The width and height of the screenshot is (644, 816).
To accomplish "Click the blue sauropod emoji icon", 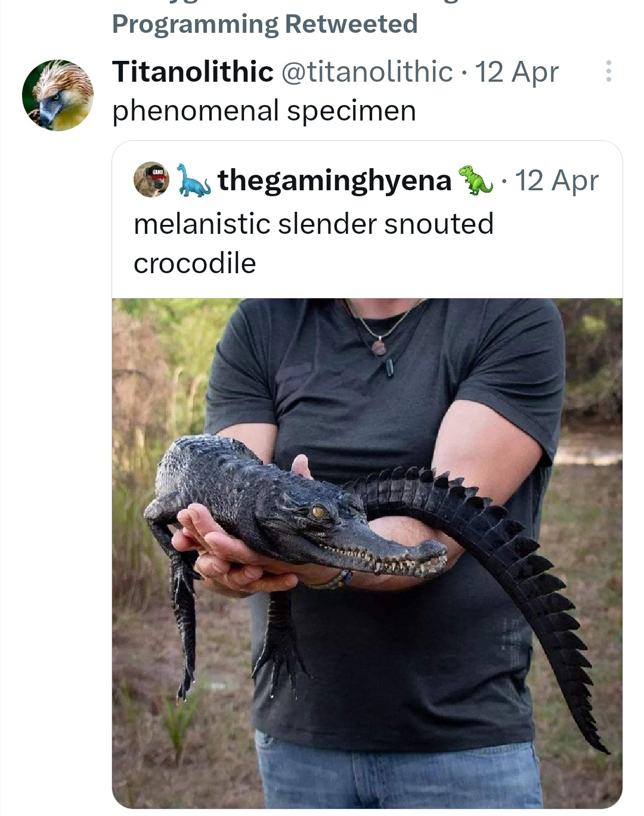I will tap(193, 180).
